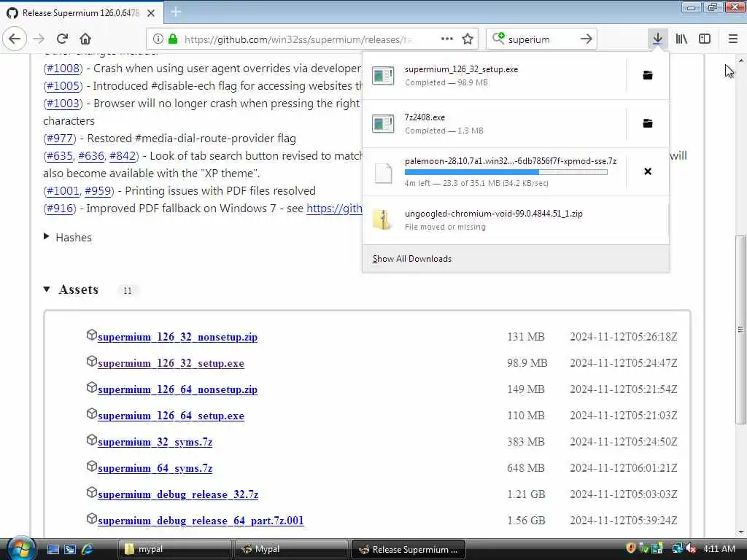Download supermium_64_syms.7z

[x=155, y=467]
